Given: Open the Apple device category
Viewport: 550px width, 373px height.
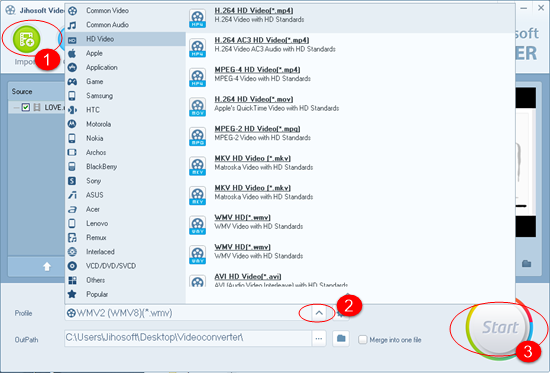Looking at the screenshot, I should click(x=125, y=53).
